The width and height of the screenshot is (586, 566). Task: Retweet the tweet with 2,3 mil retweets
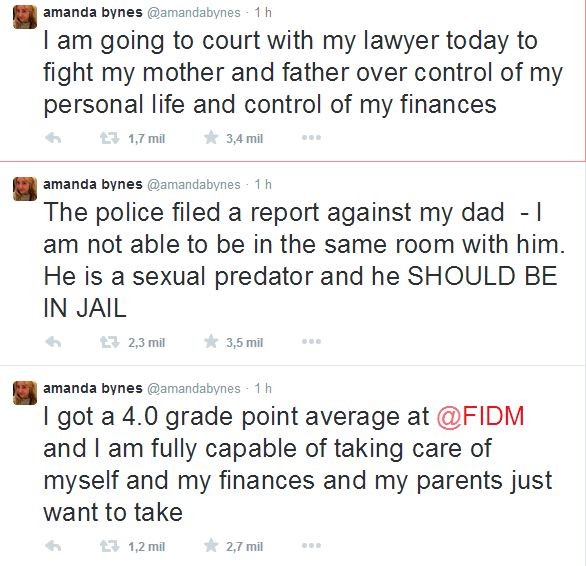[x=110, y=342]
